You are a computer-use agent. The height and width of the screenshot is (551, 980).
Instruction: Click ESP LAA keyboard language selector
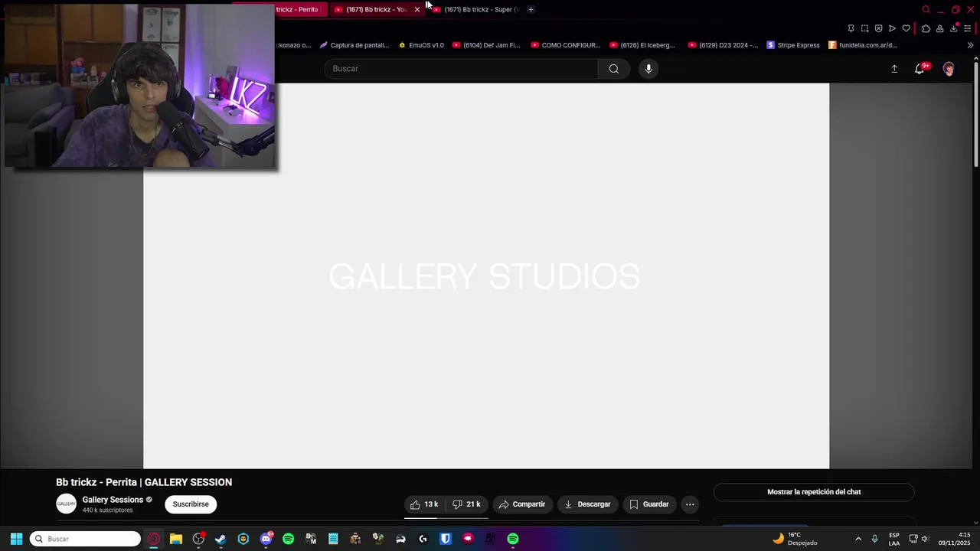pyautogui.click(x=894, y=539)
